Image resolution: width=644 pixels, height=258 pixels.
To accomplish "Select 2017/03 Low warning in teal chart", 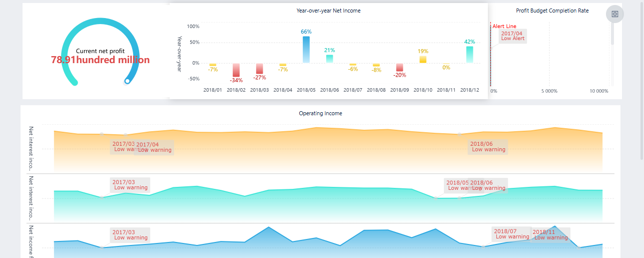I will pyautogui.click(x=130, y=185).
